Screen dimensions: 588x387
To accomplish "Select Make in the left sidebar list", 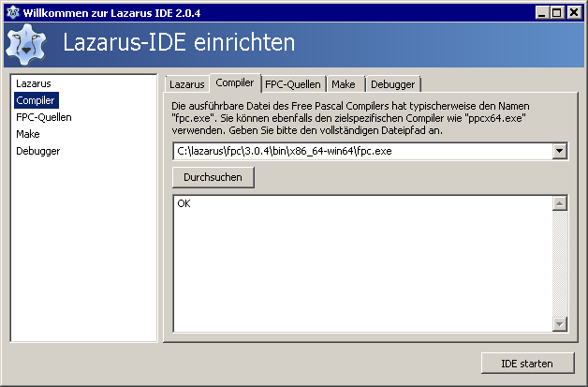I will 27,134.
